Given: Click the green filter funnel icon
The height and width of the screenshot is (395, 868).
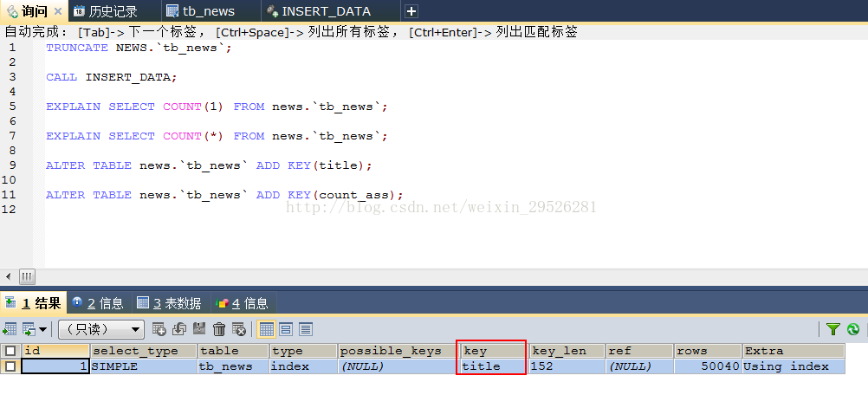Looking at the screenshot, I should (833, 329).
